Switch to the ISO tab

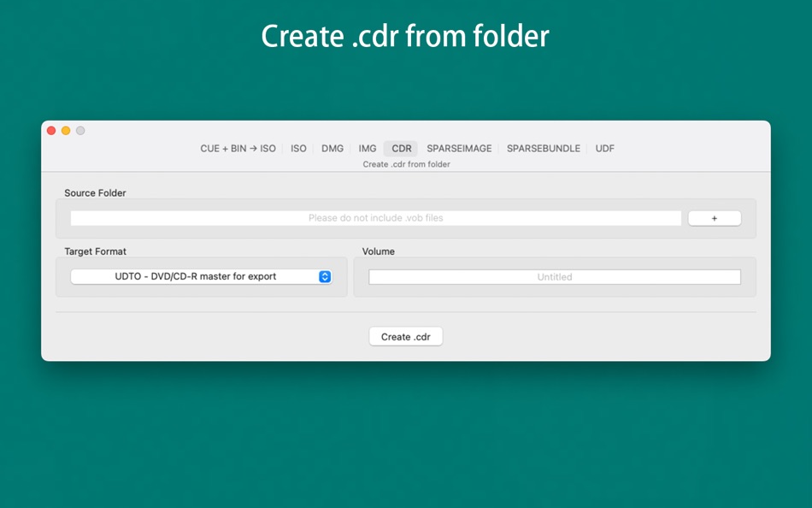pyautogui.click(x=298, y=149)
